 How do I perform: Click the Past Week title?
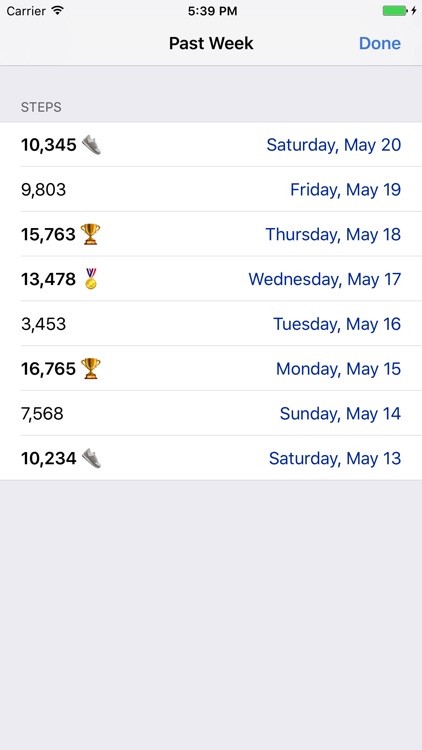pyautogui.click(x=211, y=44)
